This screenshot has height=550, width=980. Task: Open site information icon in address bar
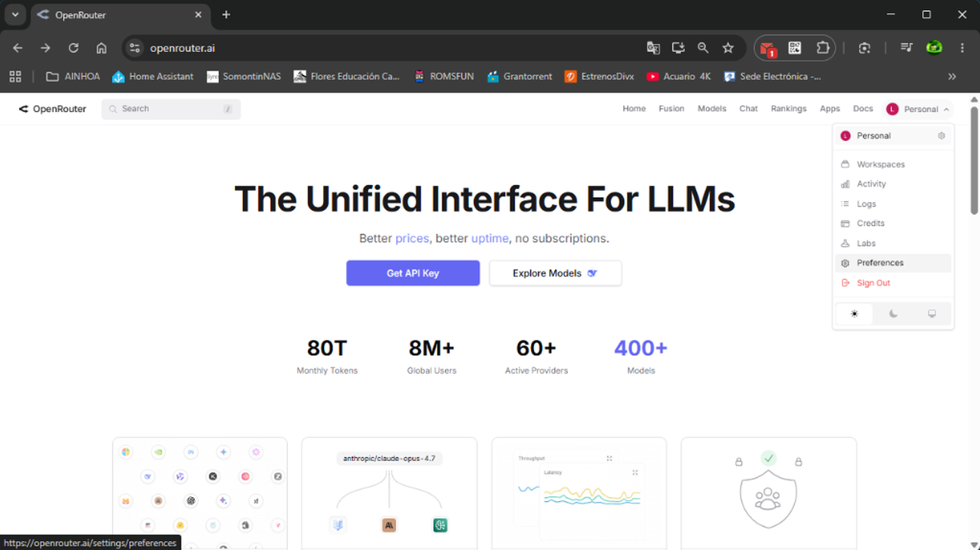tap(134, 48)
